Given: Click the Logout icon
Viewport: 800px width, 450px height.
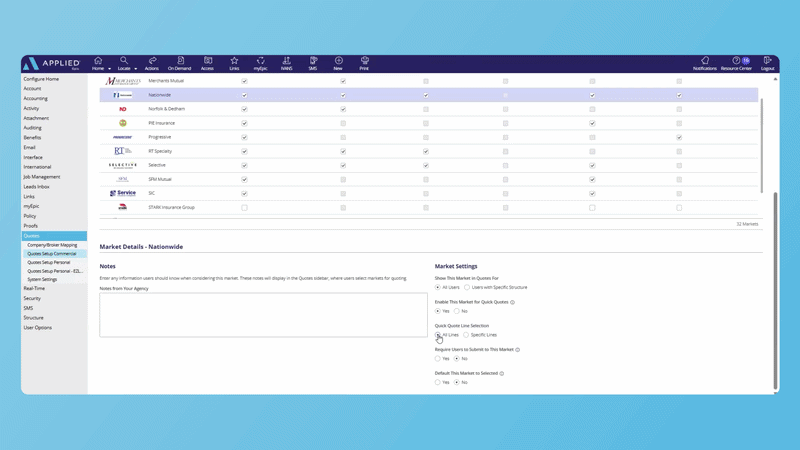Looking at the screenshot, I should [767, 61].
